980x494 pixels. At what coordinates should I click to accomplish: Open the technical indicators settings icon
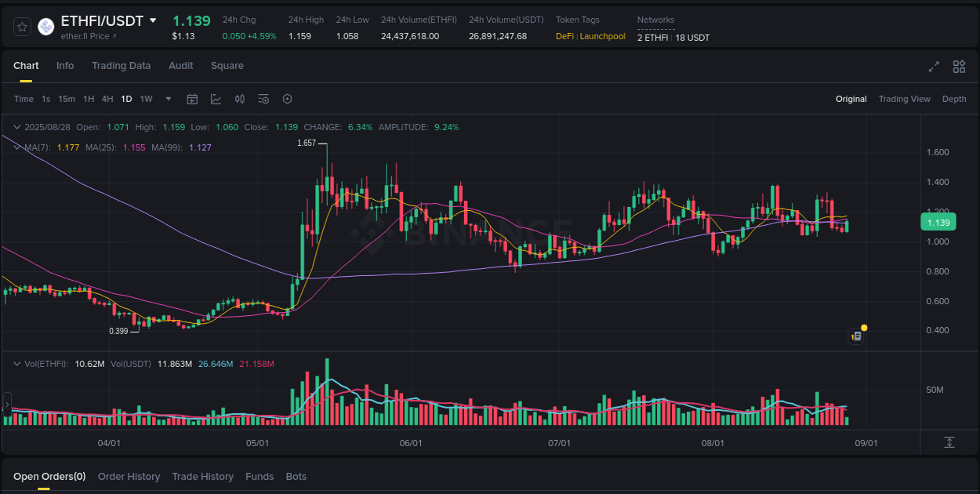[x=263, y=99]
